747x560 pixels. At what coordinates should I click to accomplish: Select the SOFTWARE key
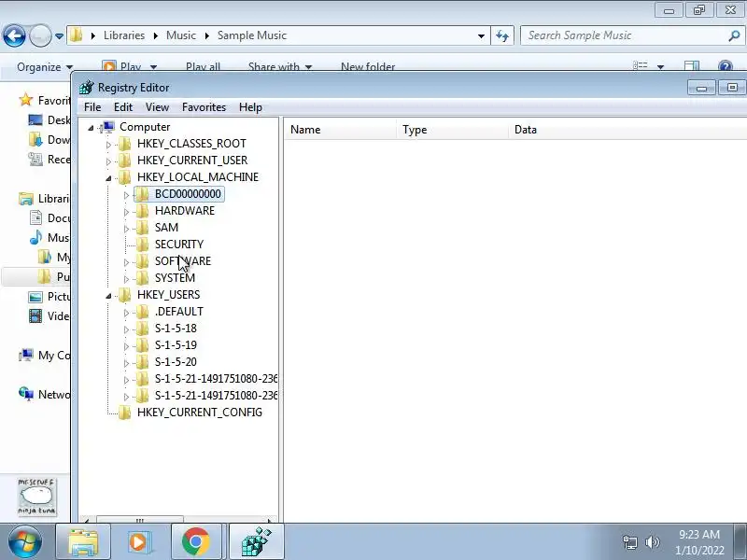click(x=182, y=261)
